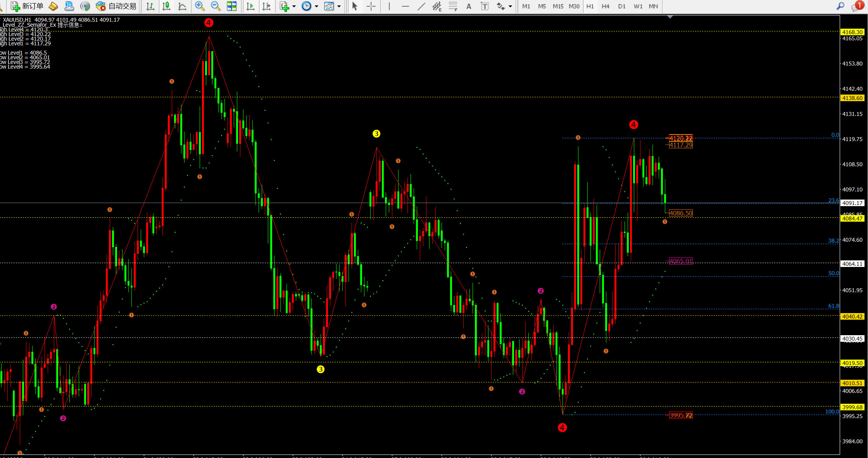
Task: Click the XAUUSD,H1 chart title text
Action: point(17,20)
